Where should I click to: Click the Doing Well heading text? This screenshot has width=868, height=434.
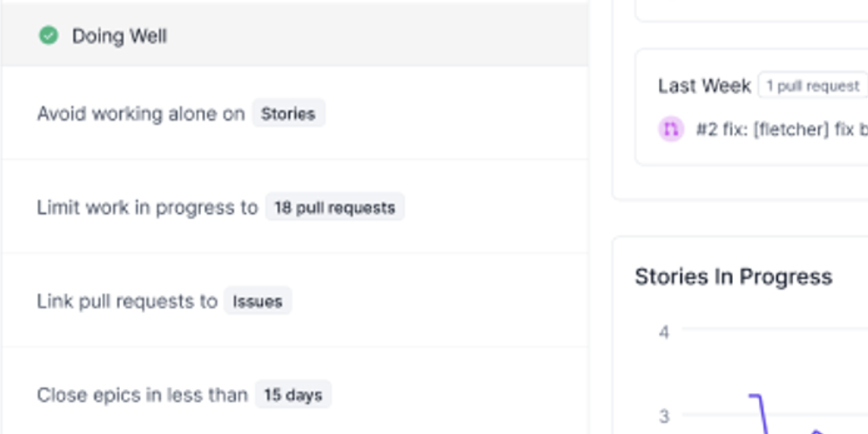119,36
